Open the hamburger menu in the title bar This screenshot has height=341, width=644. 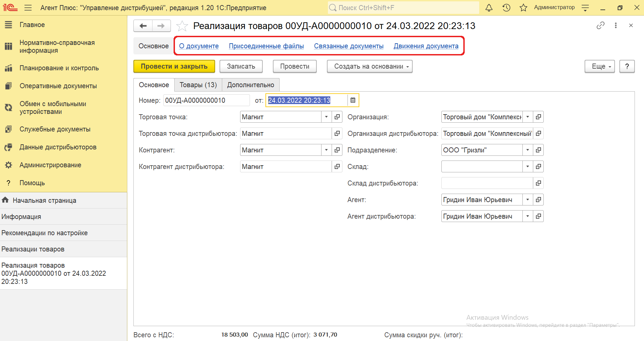28,8
